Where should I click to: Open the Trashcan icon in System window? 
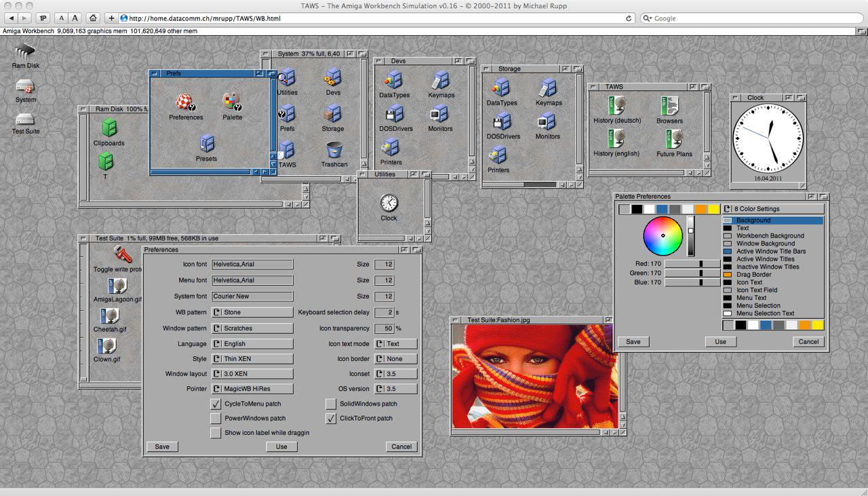coord(334,151)
